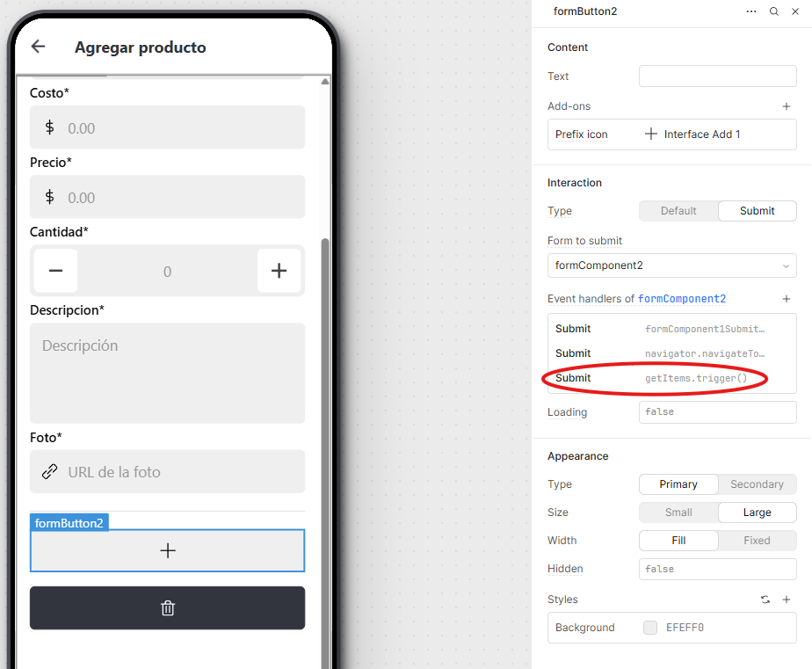Viewport: 812px width, 669px height.
Task: Choose Small button size
Action: 678,512
